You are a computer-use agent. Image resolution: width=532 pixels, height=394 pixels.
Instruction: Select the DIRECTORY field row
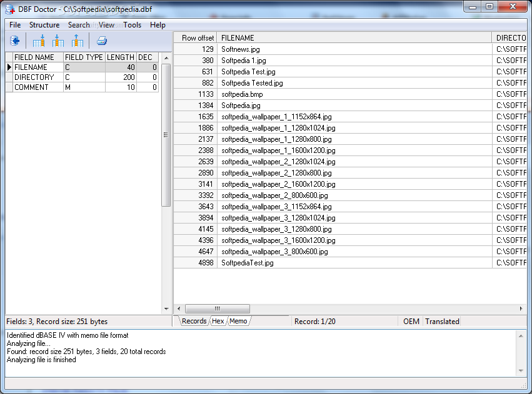[82, 77]
